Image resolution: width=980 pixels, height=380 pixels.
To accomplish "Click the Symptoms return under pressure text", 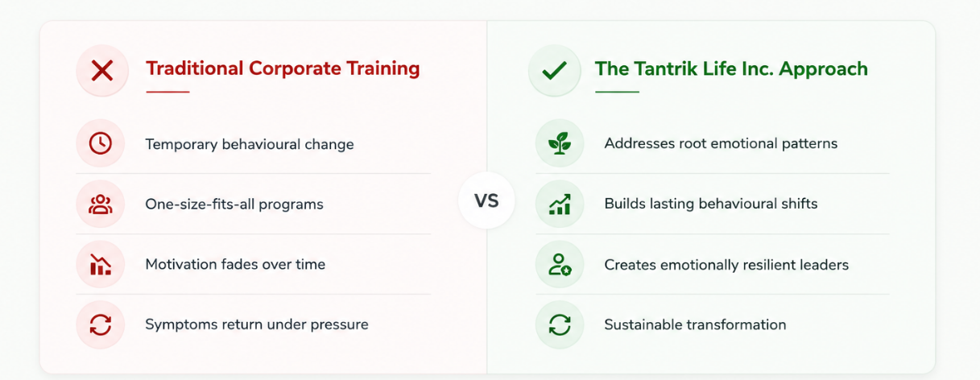I will point(257,324).
